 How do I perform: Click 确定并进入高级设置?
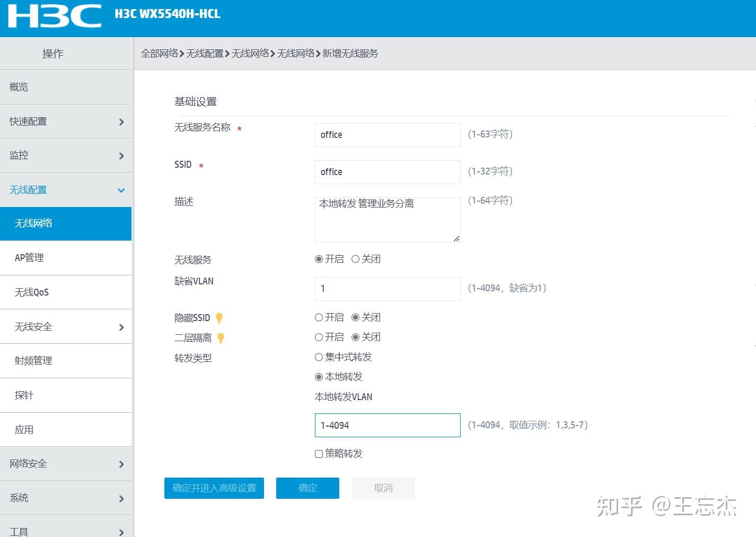pyautogui.click(x=214, y=488)
